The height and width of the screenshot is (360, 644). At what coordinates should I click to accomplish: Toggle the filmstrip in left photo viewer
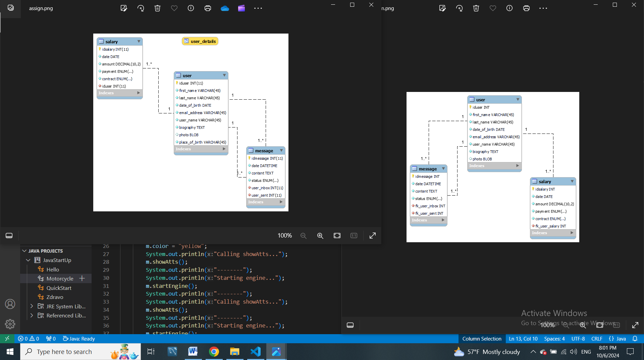pyautogui.click(x=9, y=236)
